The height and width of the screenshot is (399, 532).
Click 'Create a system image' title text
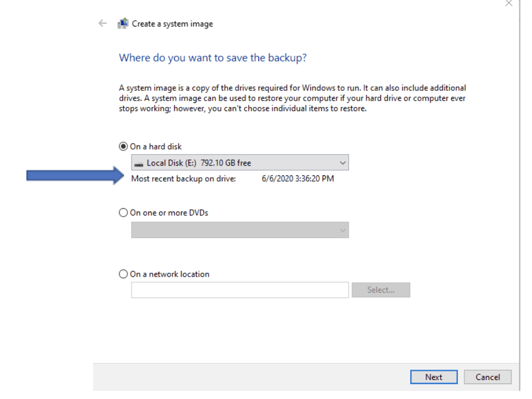click(x=172, y=24)
